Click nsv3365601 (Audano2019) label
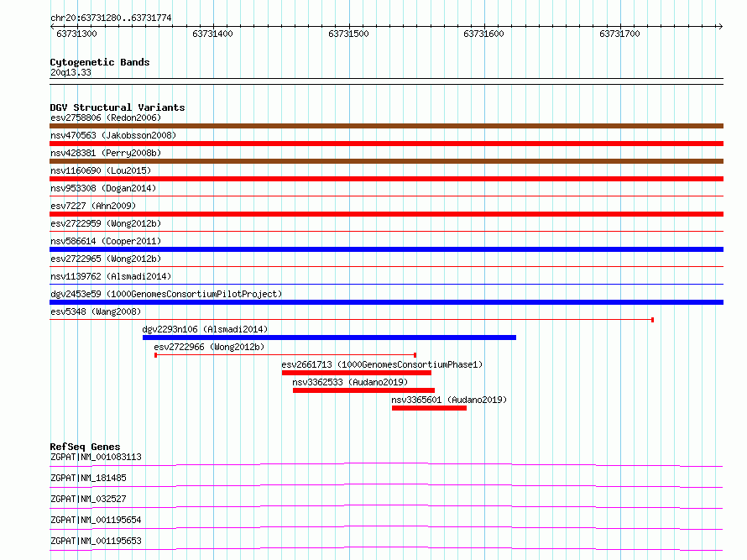 (449, 400)
